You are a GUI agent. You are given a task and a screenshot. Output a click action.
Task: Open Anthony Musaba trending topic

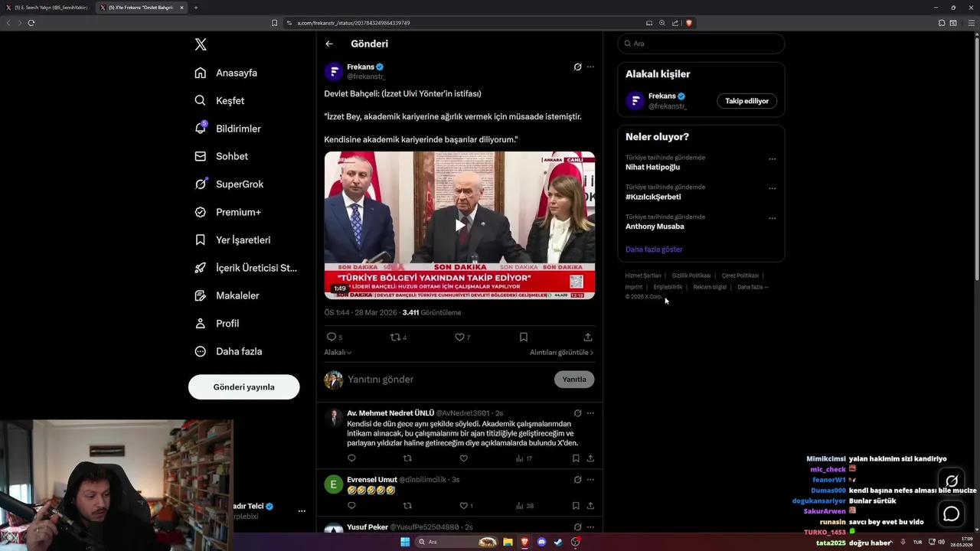pyautogui.click(x=655, y=227)
